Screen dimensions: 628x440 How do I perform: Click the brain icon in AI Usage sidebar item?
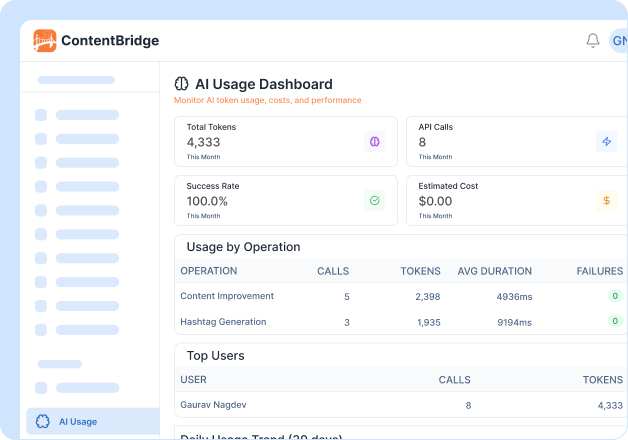tap(43, 421)
